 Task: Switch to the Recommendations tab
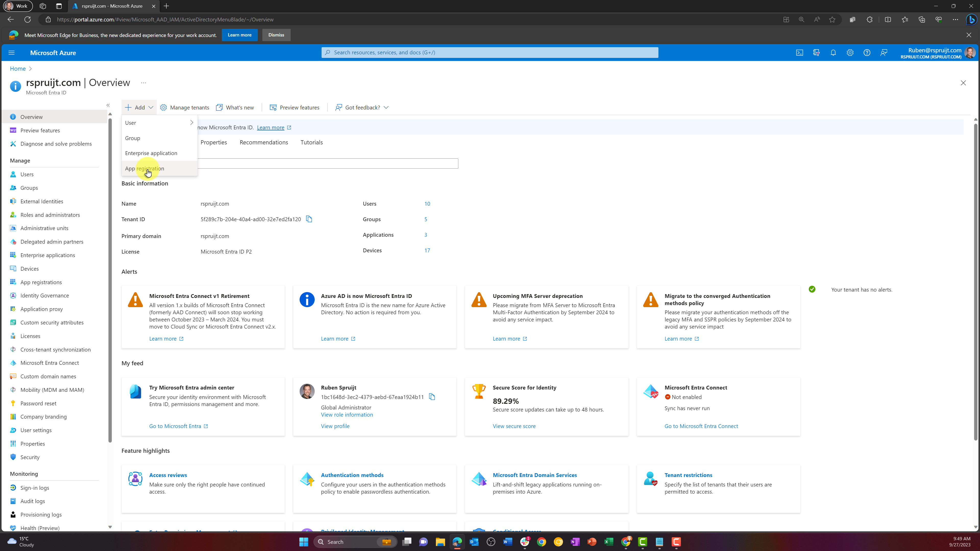[x=264, y=142]
